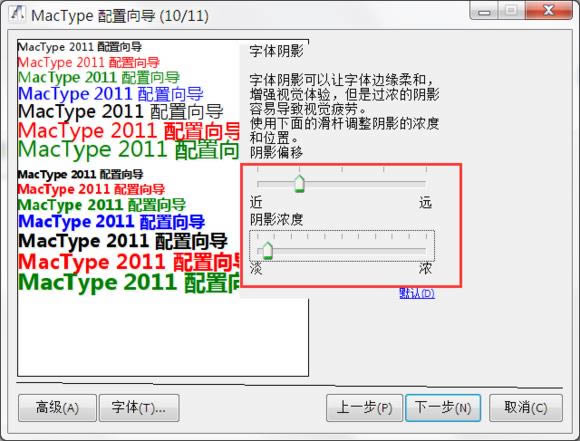Click the disabled maximize button in title bar
580x441 pixels.
pos(511,10)
